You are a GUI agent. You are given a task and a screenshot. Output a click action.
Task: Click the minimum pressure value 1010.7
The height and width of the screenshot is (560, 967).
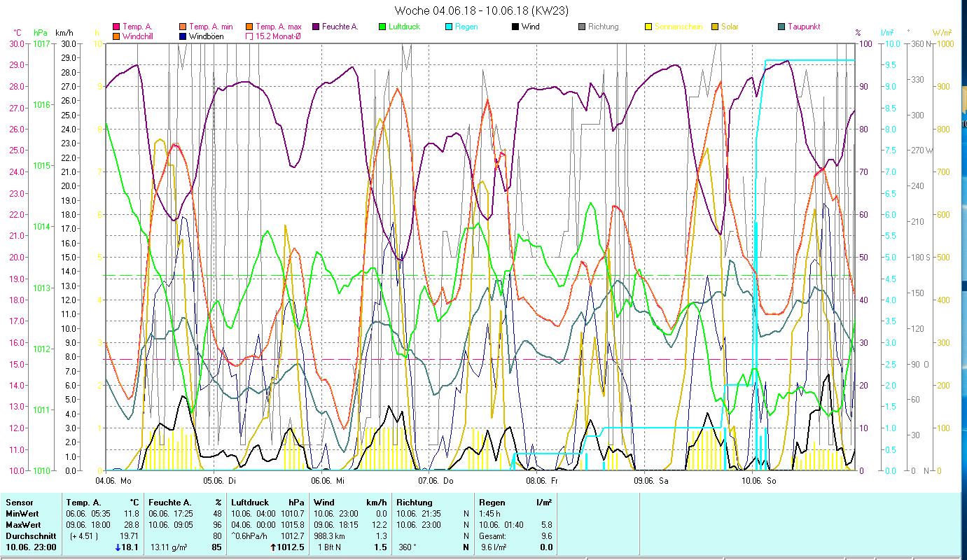click(294, 514)
